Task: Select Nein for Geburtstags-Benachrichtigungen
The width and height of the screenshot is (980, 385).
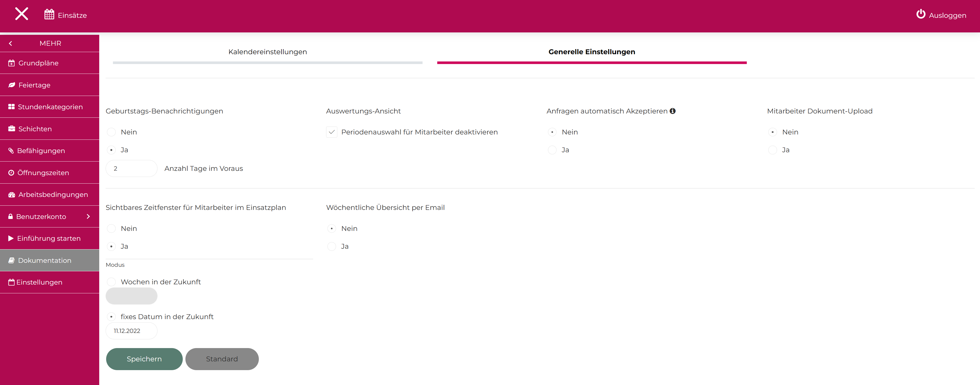Action: [111, 132]
